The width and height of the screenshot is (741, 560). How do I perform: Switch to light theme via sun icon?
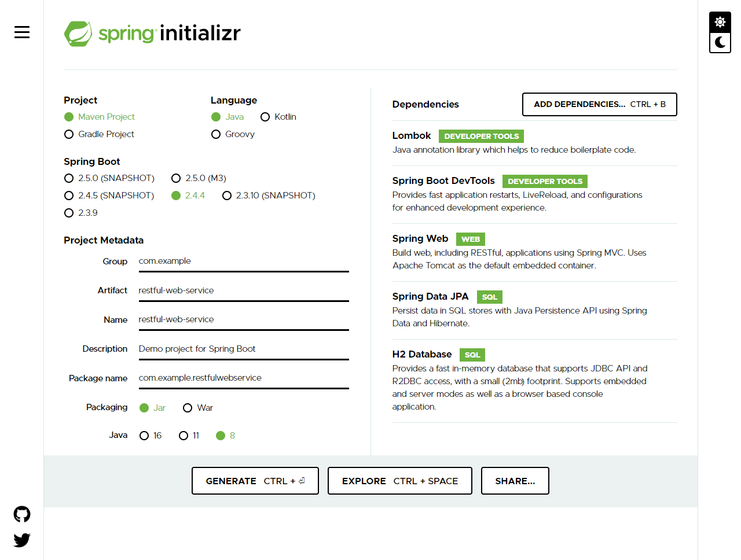tap(720, 21)
